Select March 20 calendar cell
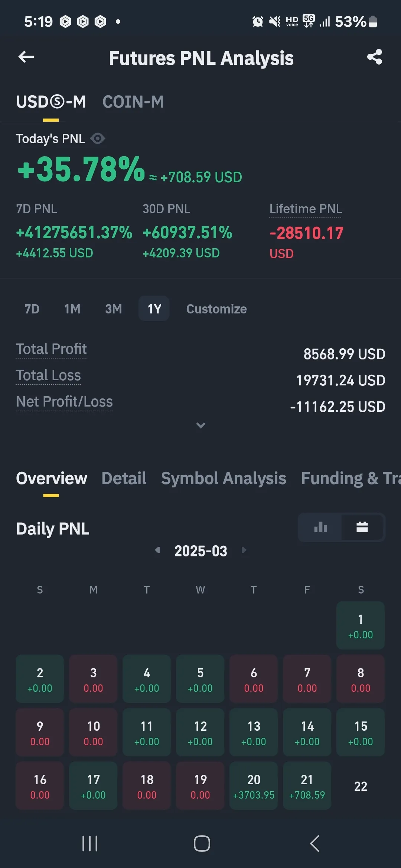Viewport: 401px width, 868px height. click(254, 785)
